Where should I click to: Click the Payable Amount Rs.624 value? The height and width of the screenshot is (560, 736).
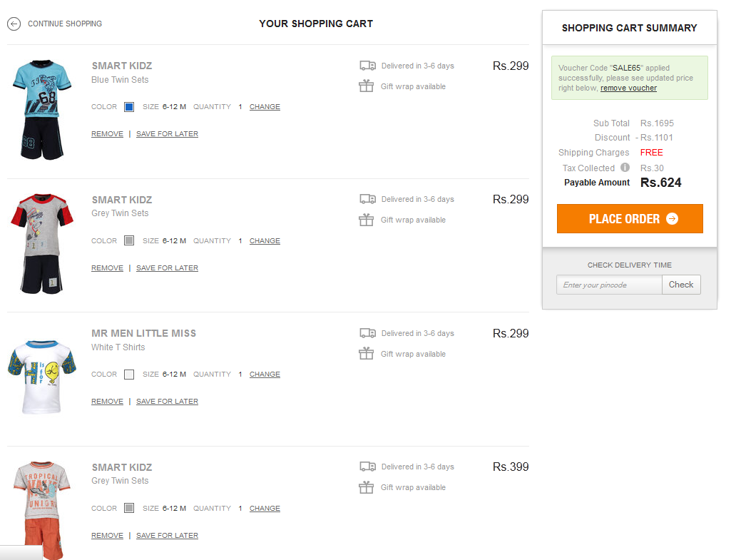point(661,183)
